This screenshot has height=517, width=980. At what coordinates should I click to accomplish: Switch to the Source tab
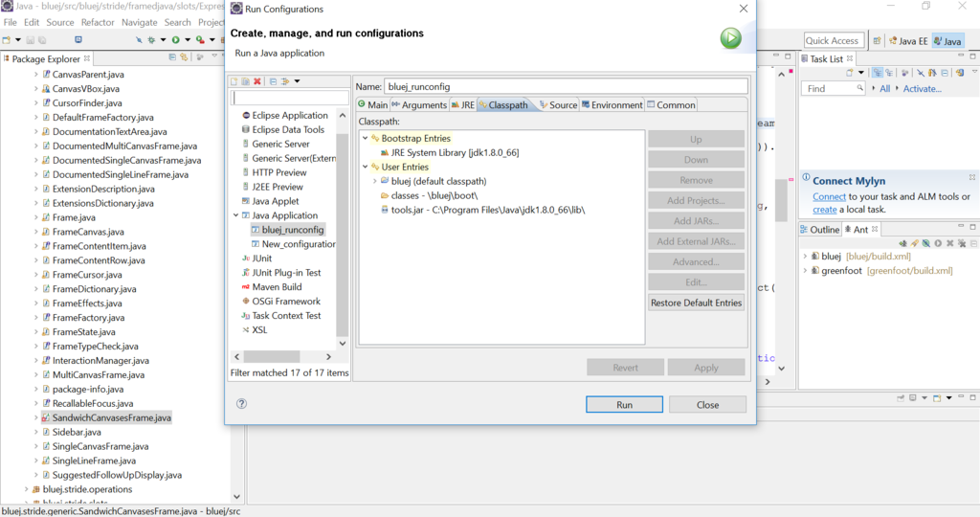click(x=558, y=105)
